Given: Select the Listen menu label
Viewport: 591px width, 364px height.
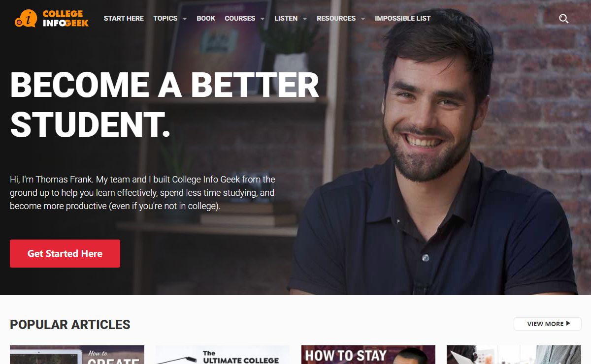Looking at the screenshot, I should (x=286, y=18).
